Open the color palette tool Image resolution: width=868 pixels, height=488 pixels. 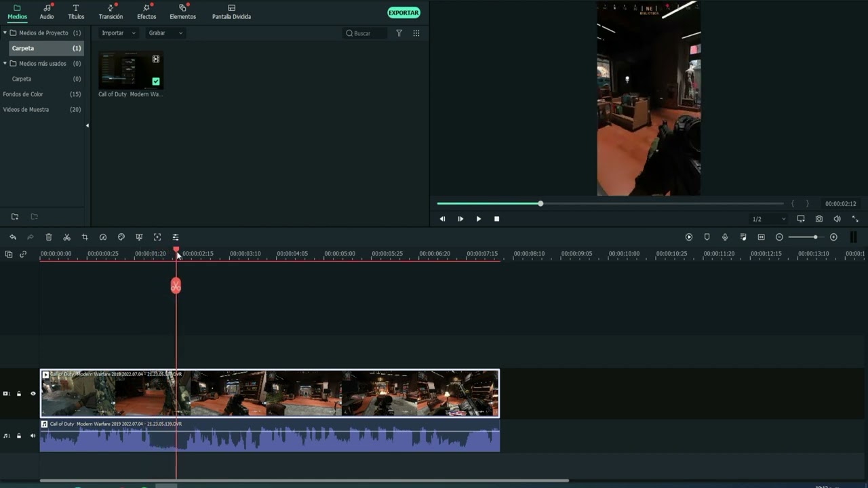point(121,237)
